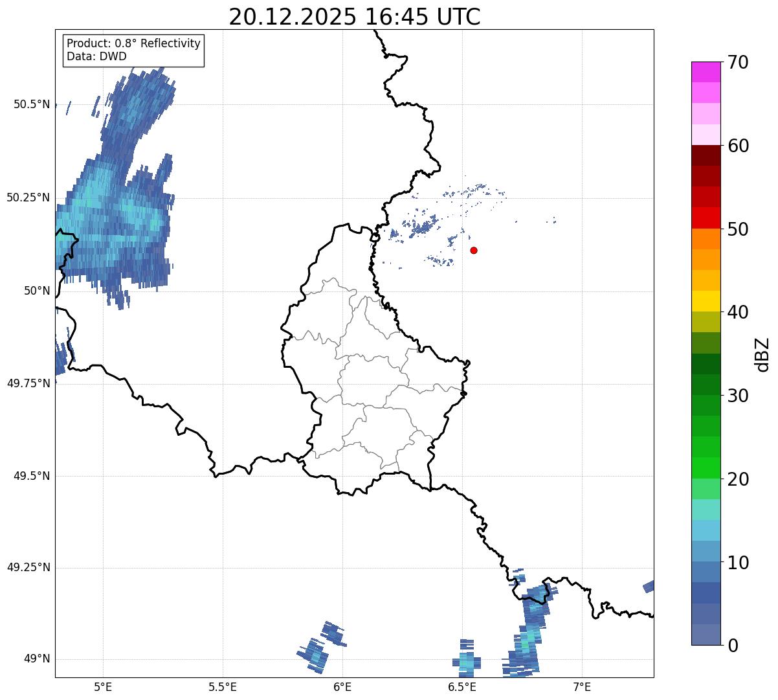Click the latitude label 49.5°N
Screen dimensions: 778x700
(31, 476)
